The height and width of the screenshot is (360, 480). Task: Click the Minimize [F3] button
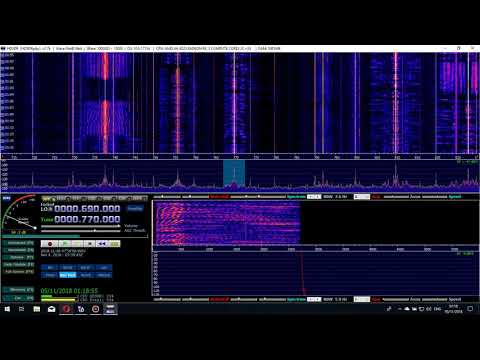pyautogui.click(x=19, y=290)
